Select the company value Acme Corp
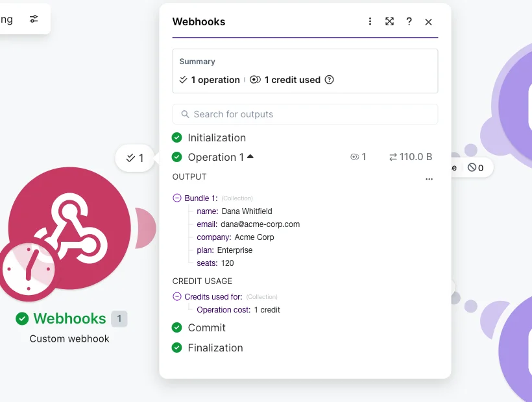Screen dimensions: 532x402 coord(254,237)
